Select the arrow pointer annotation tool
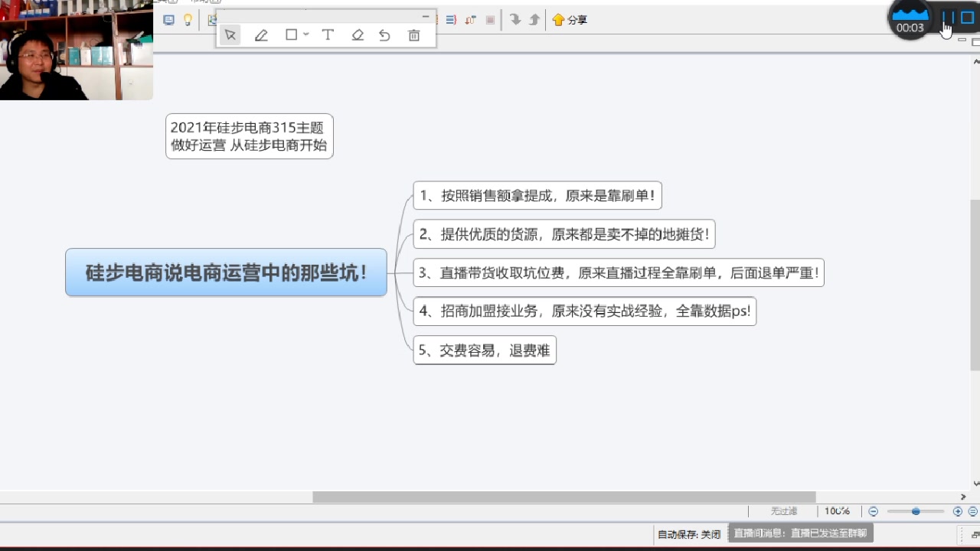Screen dimensions: 980x551 coord(230,35)
